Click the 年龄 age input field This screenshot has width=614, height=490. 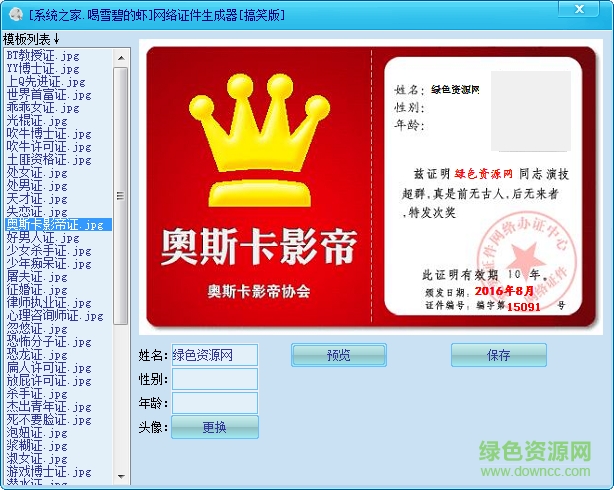click(214, 403)
